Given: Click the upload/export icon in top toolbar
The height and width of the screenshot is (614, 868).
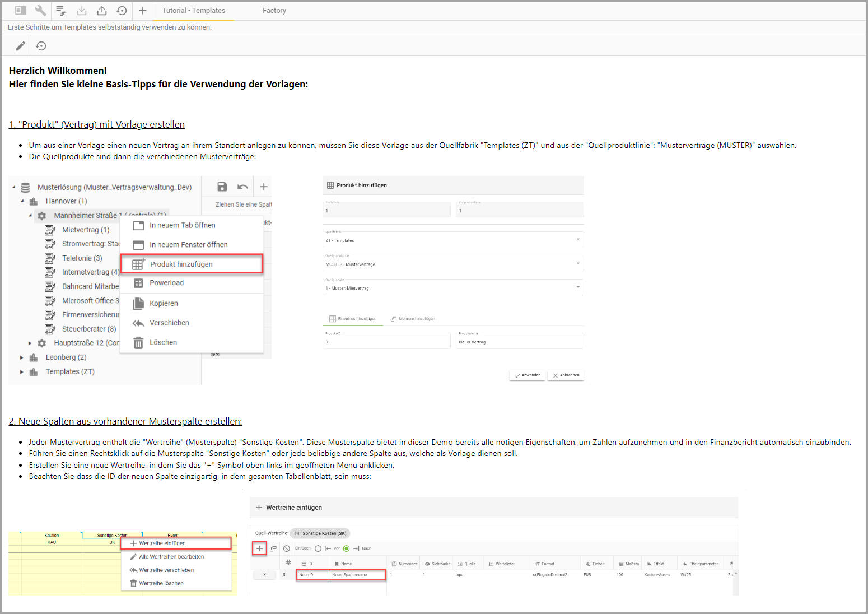Looking at the screenshot, I should 102,11.
